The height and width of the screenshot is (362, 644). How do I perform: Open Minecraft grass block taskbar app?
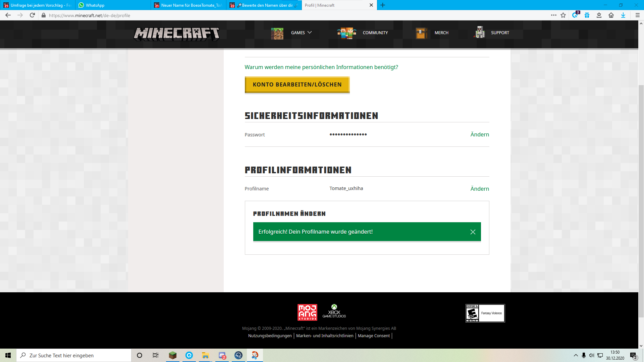(x=173, y=355)
